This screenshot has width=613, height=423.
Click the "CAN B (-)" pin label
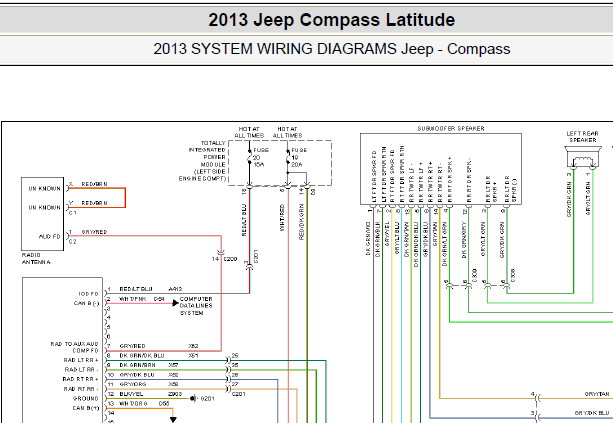[86, 303]
